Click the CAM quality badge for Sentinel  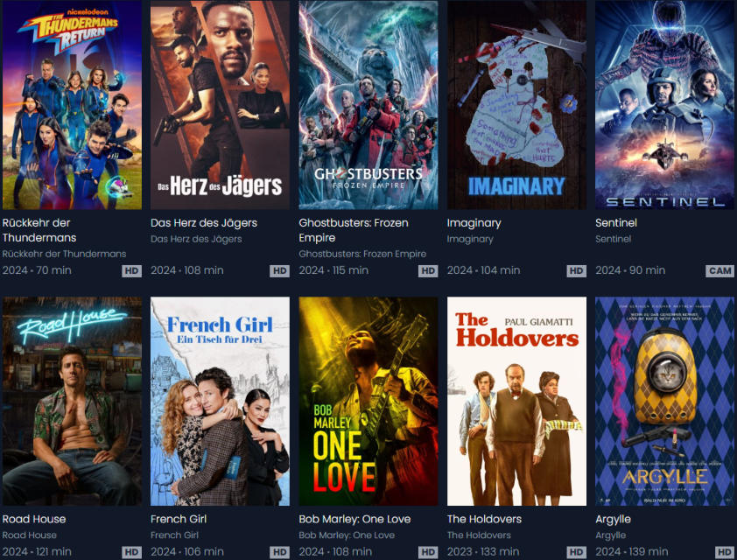(x=719, y=271)
